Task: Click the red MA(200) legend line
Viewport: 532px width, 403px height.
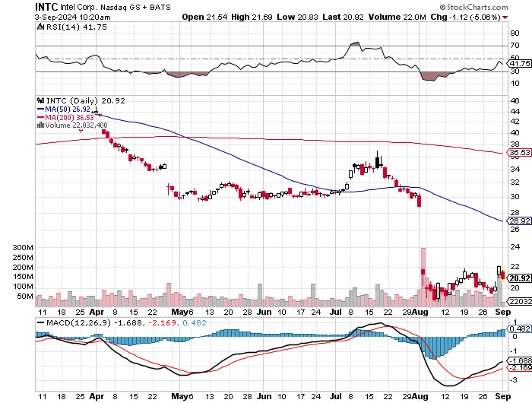Action: tap(40, 117)
